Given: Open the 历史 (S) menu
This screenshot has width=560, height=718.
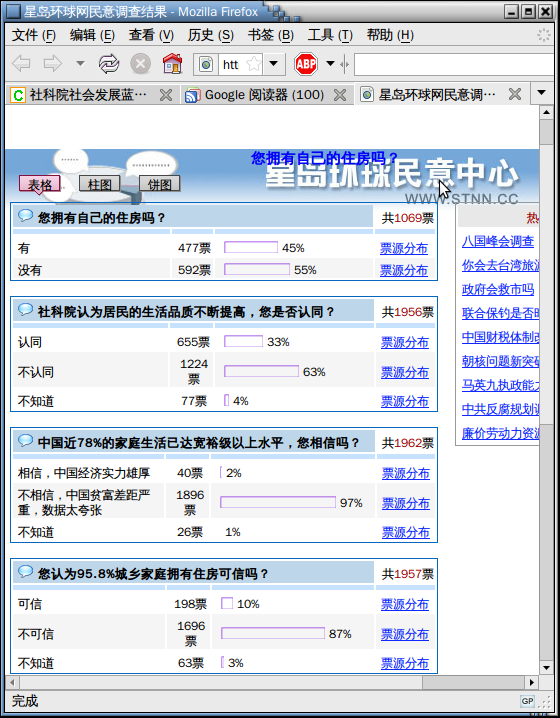Looking at the screenshot, I should 211,35.
